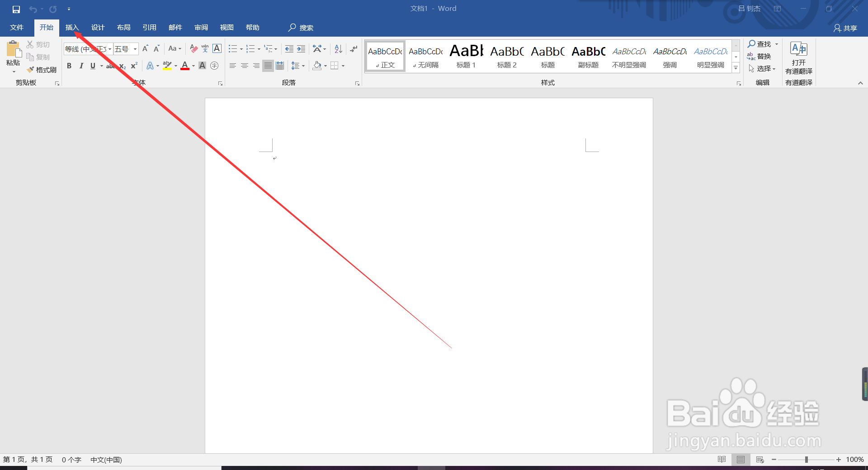Increase font size with grow font icon
Screen dimensions: 868x470
pos(145,48)
